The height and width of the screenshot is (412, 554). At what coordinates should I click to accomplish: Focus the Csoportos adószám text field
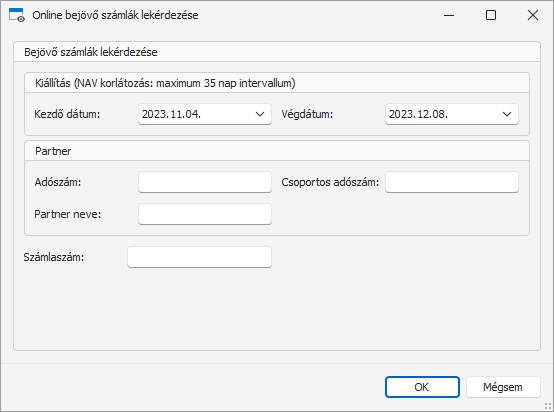[x=452, y=182]
